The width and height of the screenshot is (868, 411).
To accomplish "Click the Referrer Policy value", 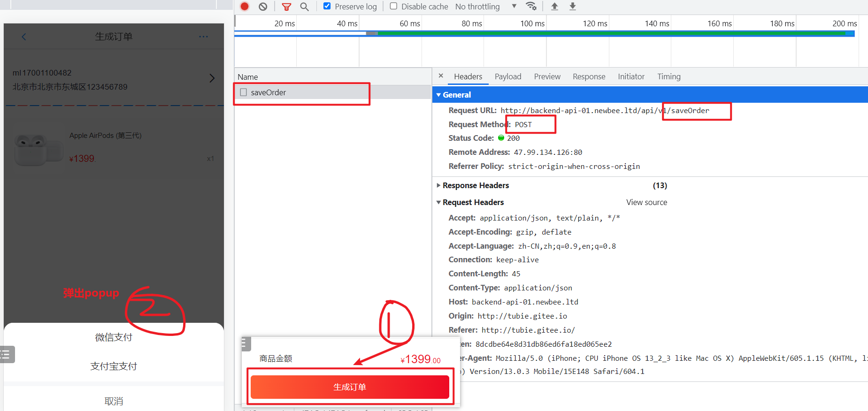I will (x=574, y=166).
